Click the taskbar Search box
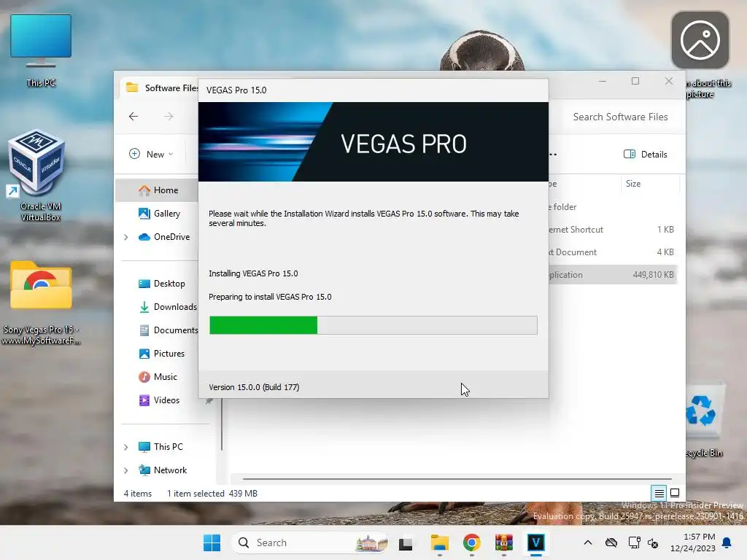The image size is (747, 560). point(309,542)
